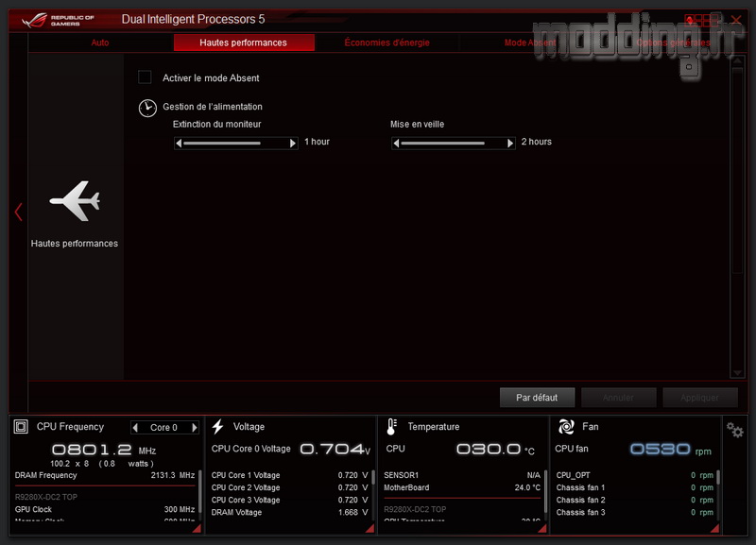The image size is (756, 545).
Task: Click the 0801.2 MHz frequency readout
Action: pyautogui.click(x=104, y=451)
